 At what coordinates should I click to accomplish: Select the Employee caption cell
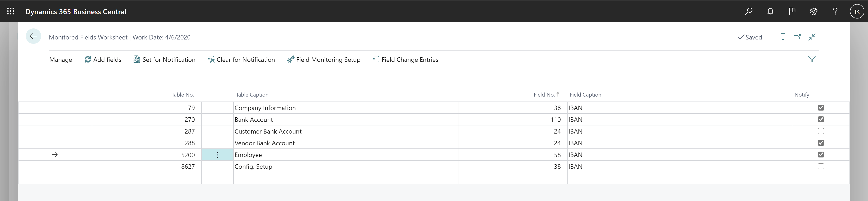(346, 155)
